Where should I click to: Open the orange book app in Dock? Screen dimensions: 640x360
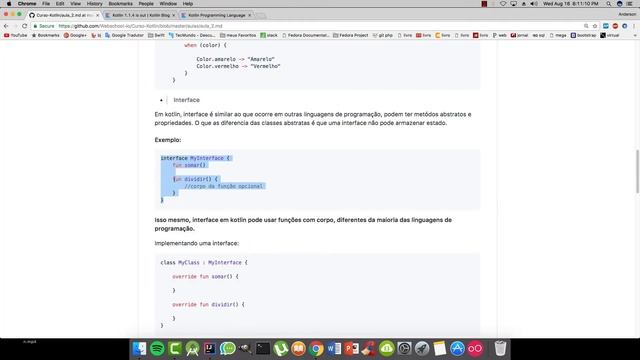tap(298, 349)
